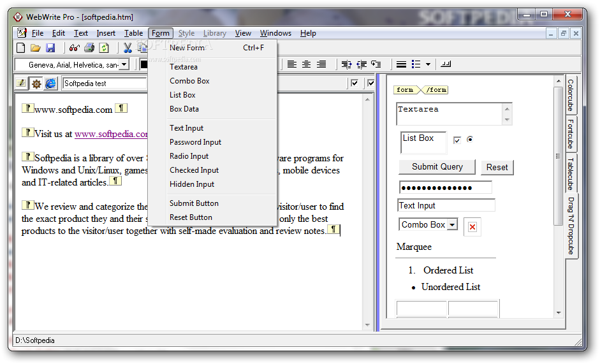Image resolution: width=600 pixels, height=364 pixels.
Task: Print the document with the printer icon
Action: (x=89, y=48)
